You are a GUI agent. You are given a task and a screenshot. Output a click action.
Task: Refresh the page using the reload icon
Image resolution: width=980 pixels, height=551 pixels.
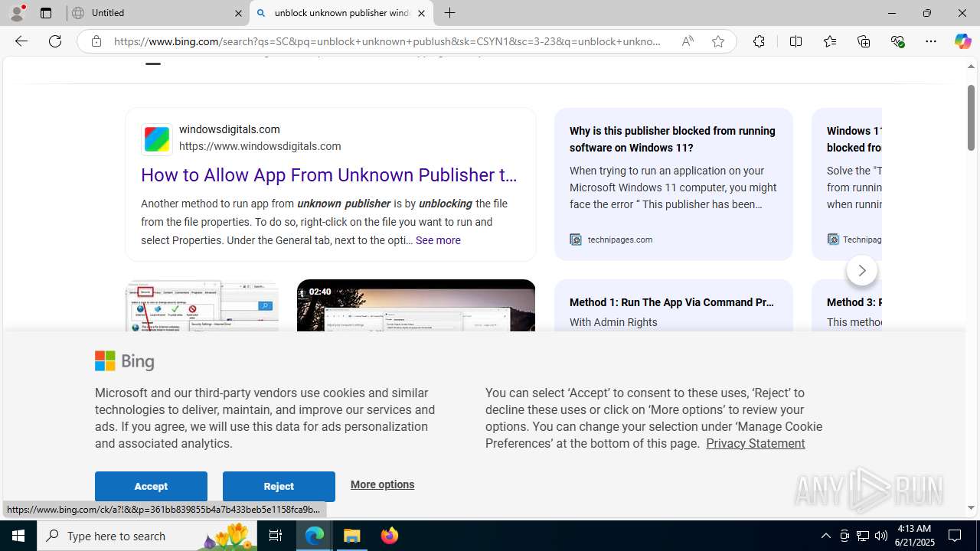coord(55,41)
